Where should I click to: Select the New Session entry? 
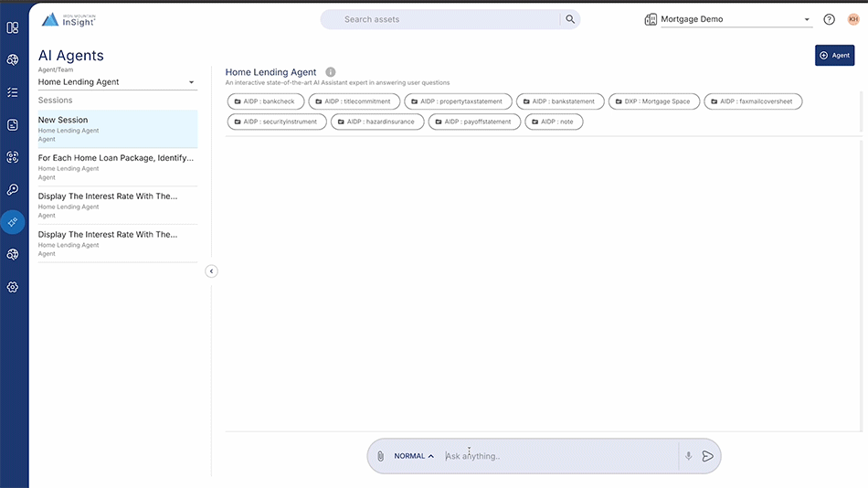pos(117,129)
